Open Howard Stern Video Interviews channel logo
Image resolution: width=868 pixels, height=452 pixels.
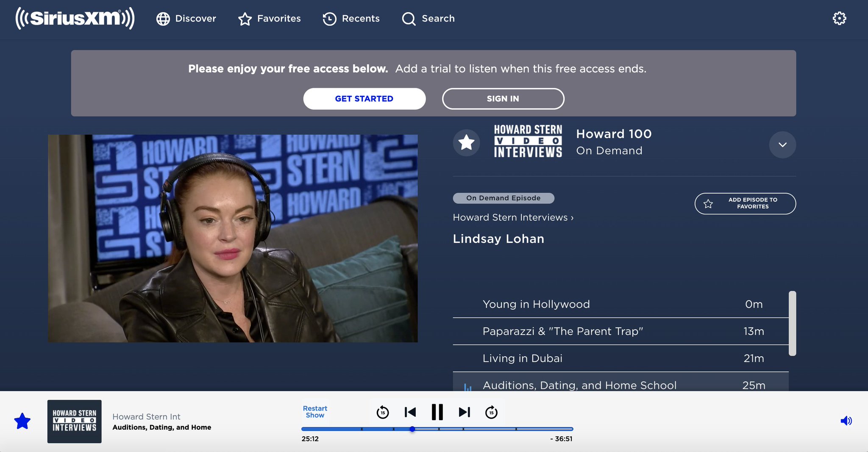pyautogui.click(x=528, y=141)
